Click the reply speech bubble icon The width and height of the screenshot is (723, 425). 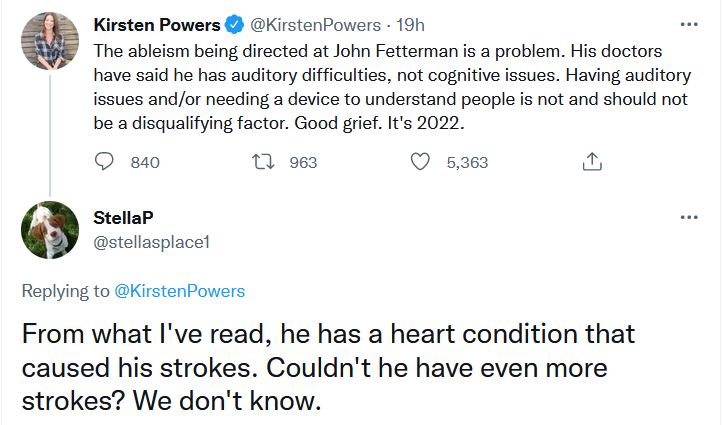pos(105,161)
